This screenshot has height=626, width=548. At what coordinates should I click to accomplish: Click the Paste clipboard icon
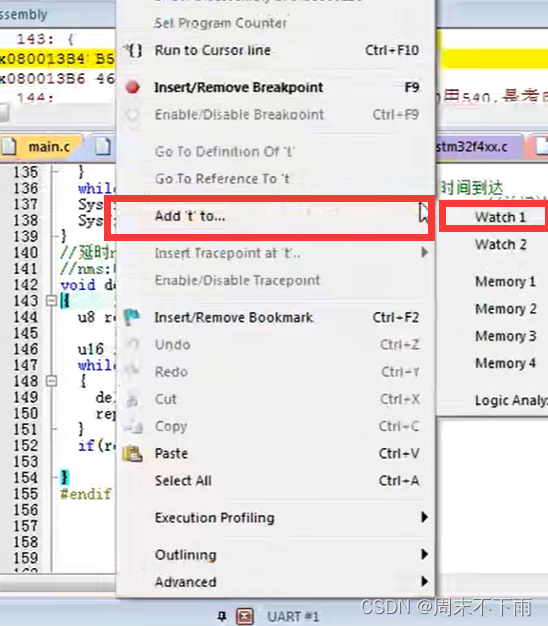tap(133, 454)
